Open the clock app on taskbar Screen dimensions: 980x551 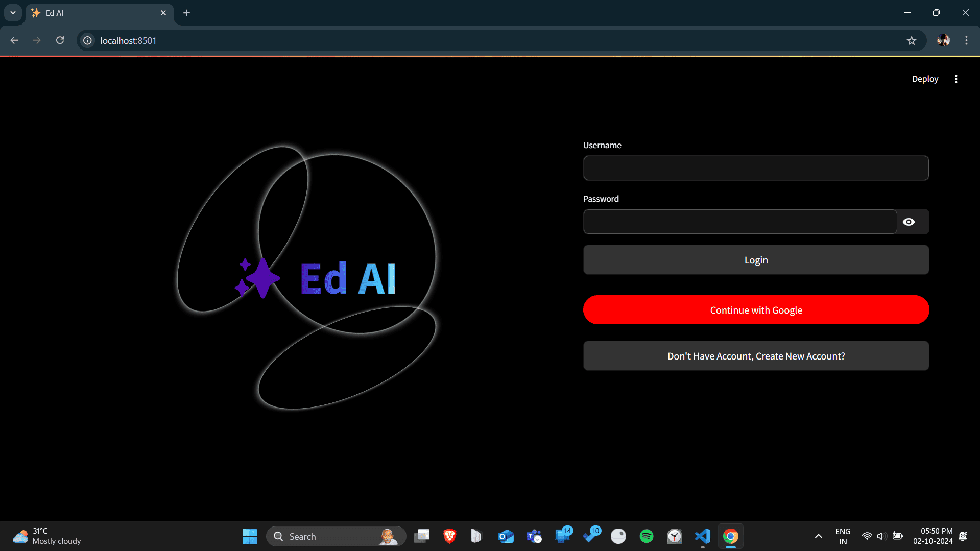click(675, 536)
